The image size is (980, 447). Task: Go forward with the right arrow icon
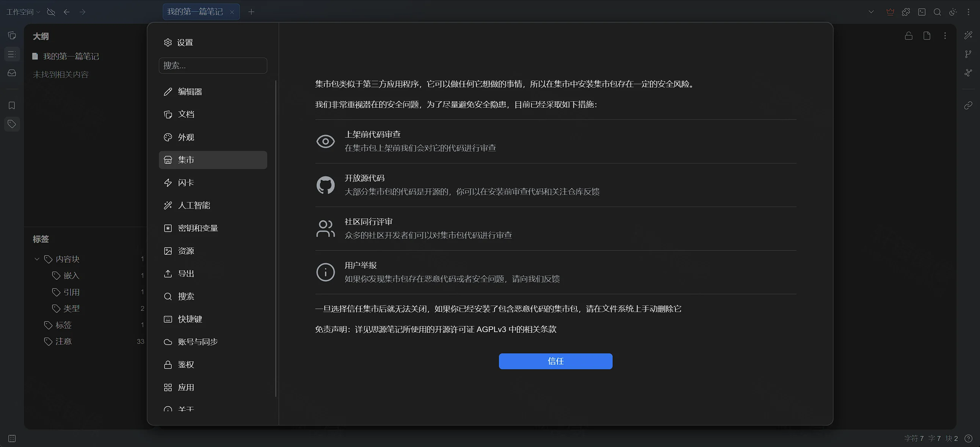click(x=83, y=12)
